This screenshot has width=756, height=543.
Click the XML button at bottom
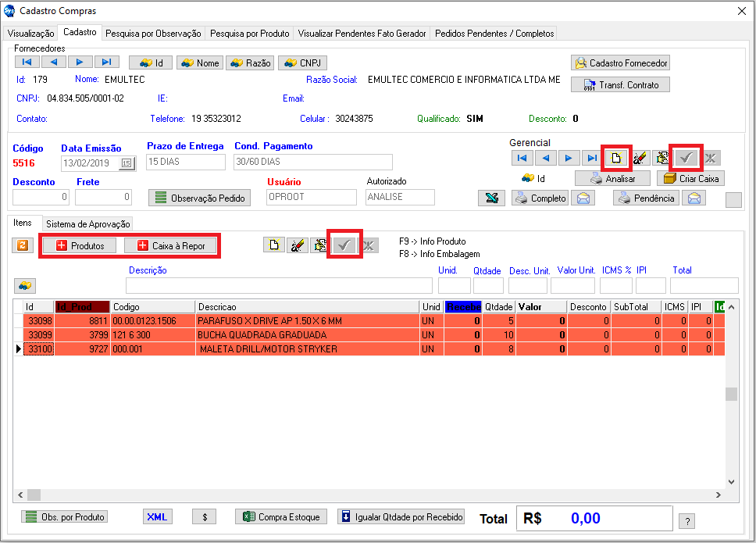[158, 517]
